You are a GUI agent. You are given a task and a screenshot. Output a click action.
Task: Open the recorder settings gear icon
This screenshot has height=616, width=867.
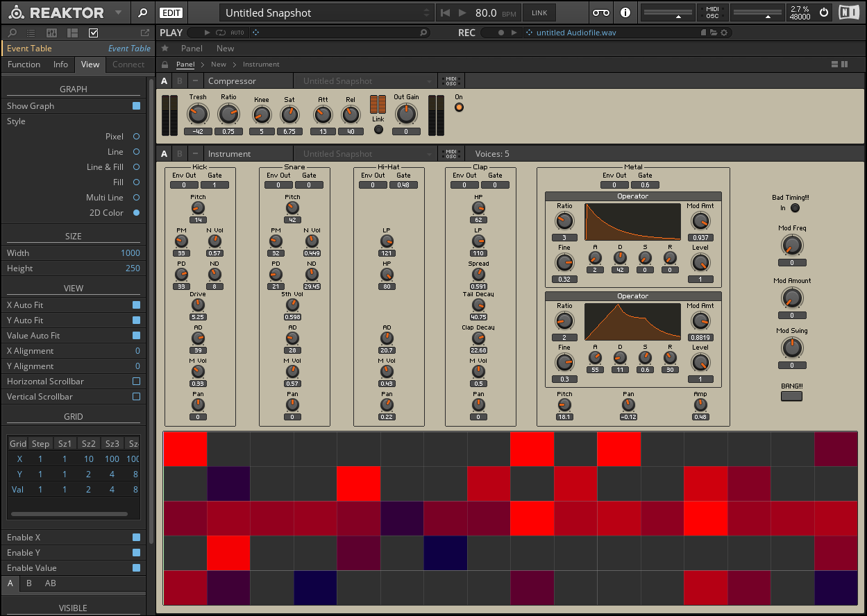coord(724,33)
